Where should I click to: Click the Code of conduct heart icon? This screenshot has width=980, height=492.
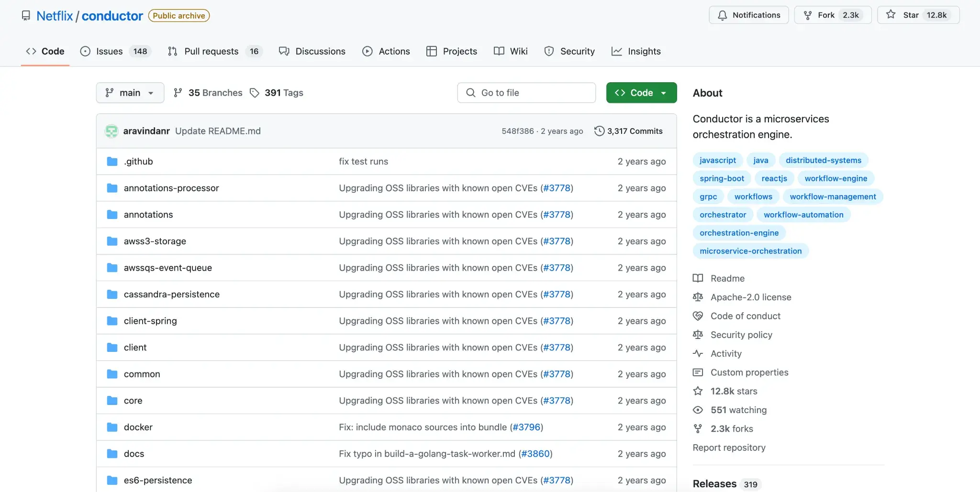[698, 316]
